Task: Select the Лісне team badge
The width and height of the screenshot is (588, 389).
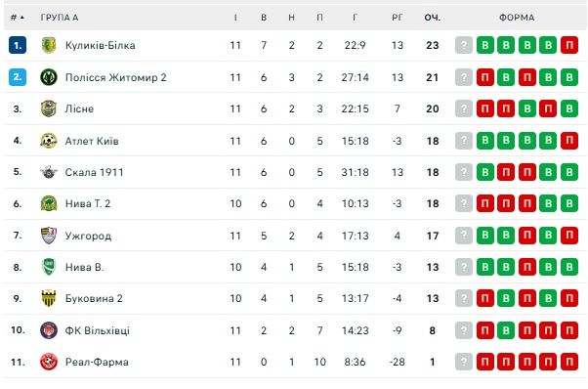Action: (49, 108)
